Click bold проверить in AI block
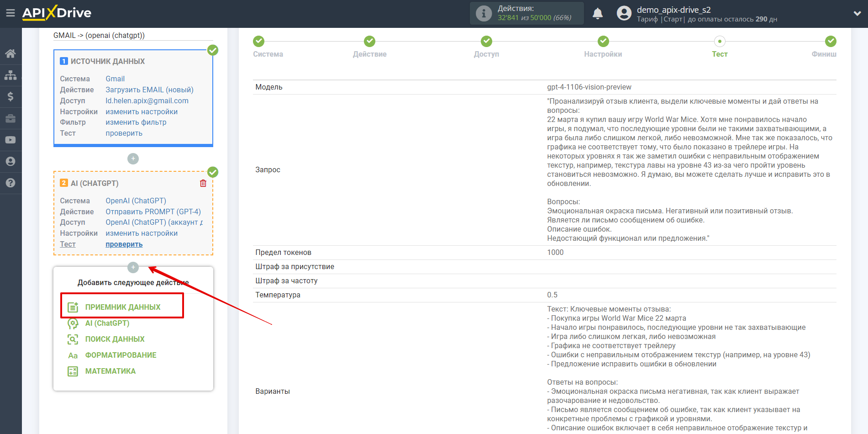This screenshot has width=868, height=434. [124, 244]
